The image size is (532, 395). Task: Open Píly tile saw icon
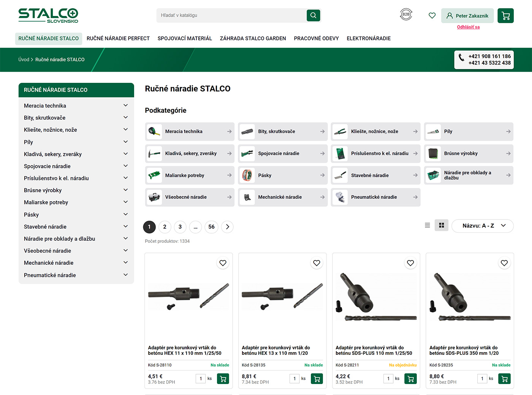coord(433,131)
